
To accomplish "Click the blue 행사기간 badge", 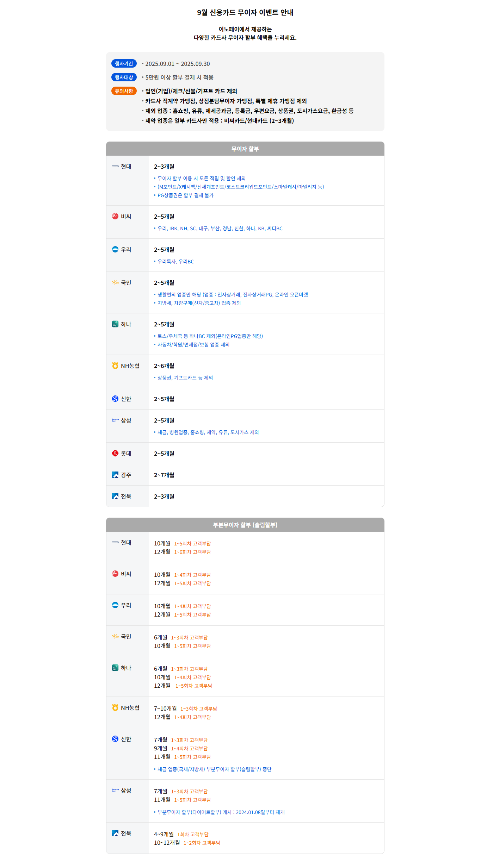I will pos(124,63).
